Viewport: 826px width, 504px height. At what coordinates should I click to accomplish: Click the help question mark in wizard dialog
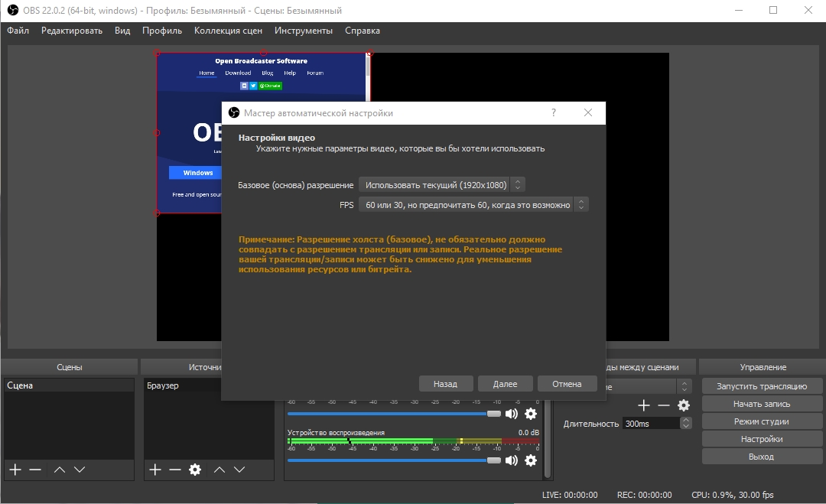(554, 112)
